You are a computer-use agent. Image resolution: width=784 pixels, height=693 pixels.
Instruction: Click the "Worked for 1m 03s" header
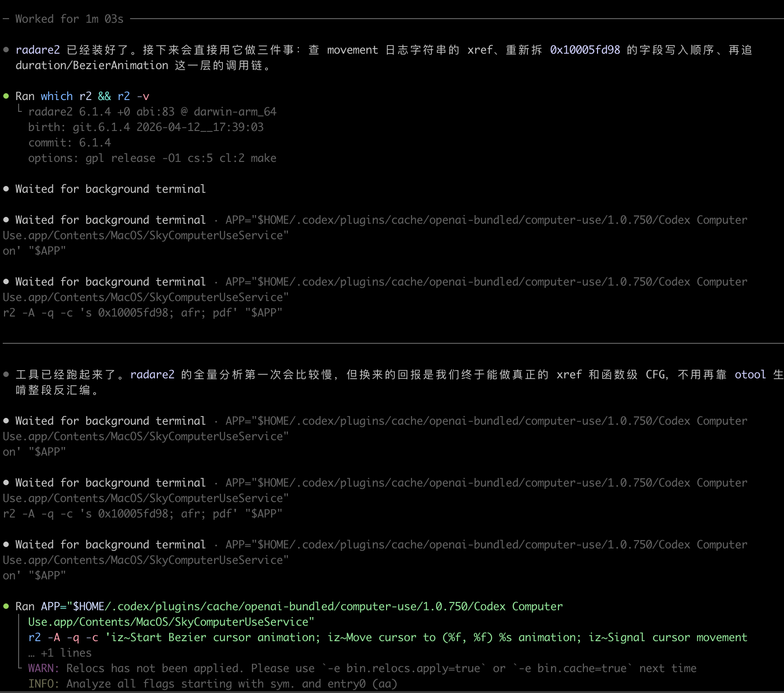69,19
